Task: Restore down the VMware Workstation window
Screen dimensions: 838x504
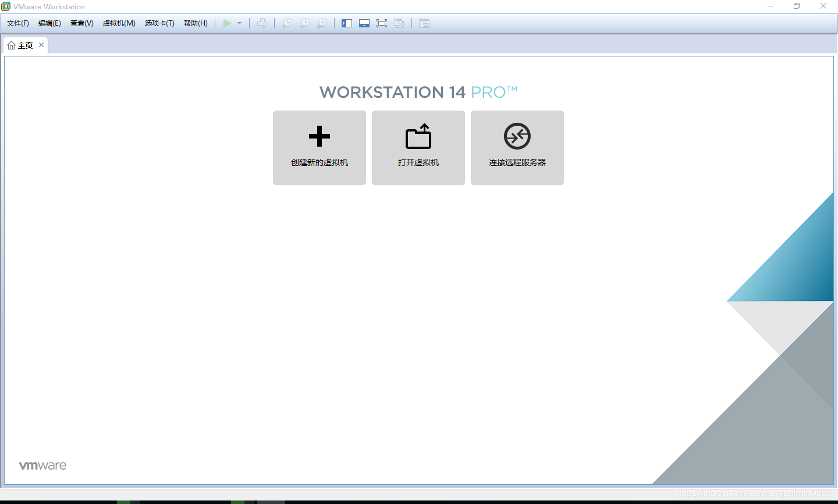Action: click(797, 6)
